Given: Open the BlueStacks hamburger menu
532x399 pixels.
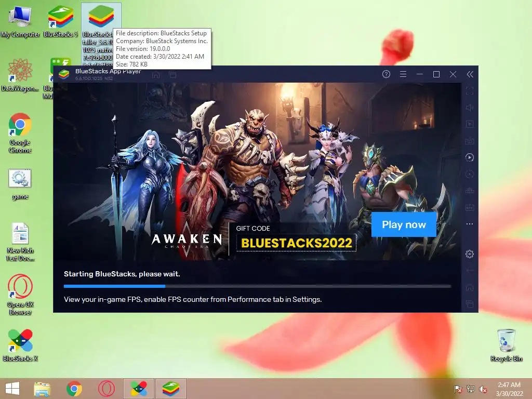Looking at the screenshot, I should pyautogui.click(x=403, y=74).
